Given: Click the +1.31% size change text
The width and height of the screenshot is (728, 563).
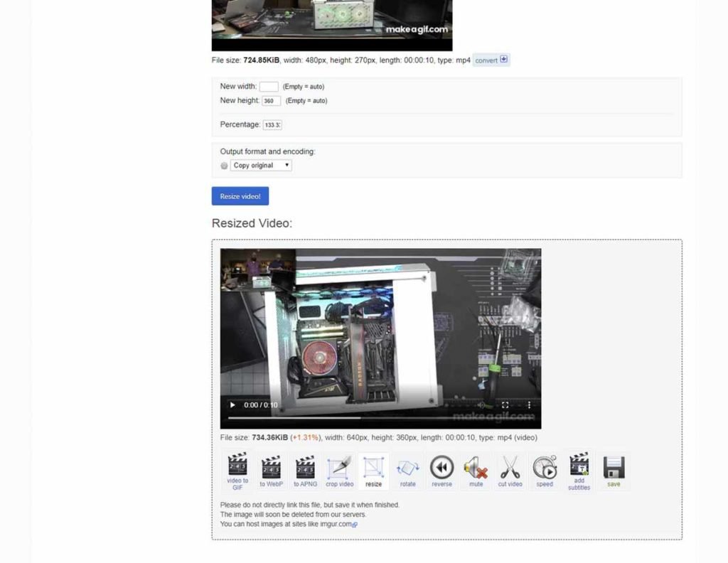Looking at the screenshot, I should point(305,438).
